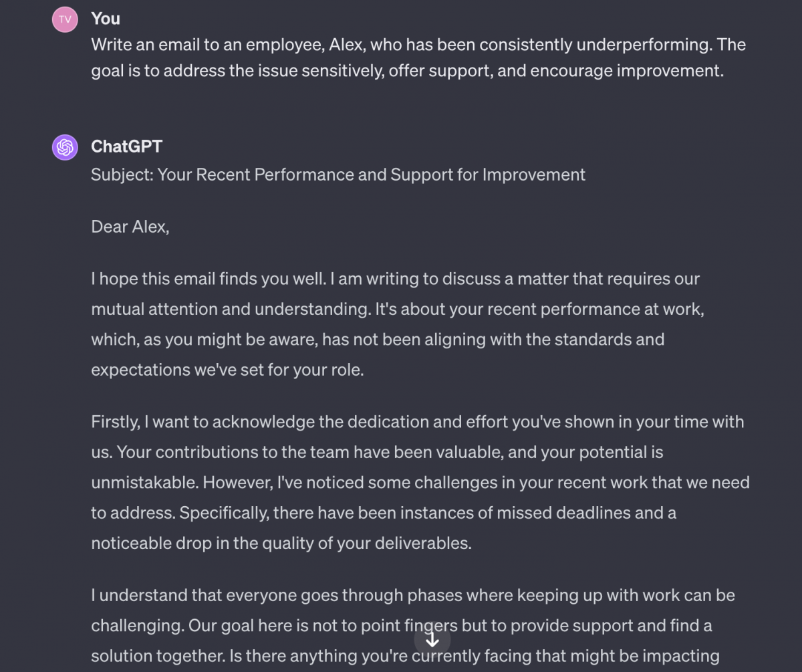
Task: Click the "Dear Alex," greeting line
Action: coord(130,227)
